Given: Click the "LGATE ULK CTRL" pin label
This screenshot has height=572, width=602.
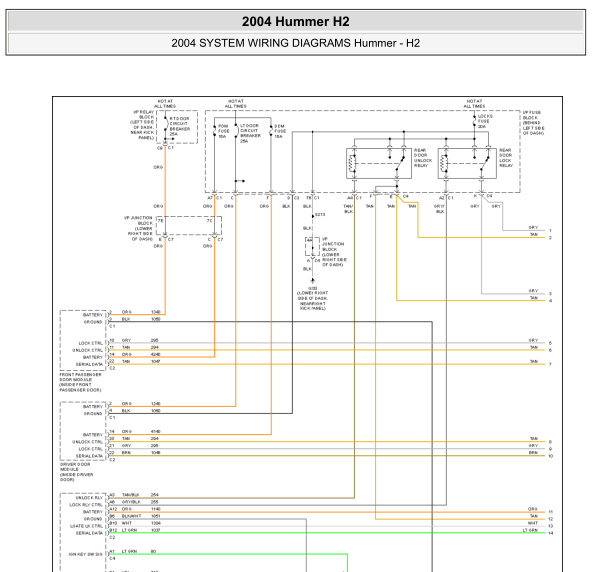Looking at the screenshot, I should point(86,526).
